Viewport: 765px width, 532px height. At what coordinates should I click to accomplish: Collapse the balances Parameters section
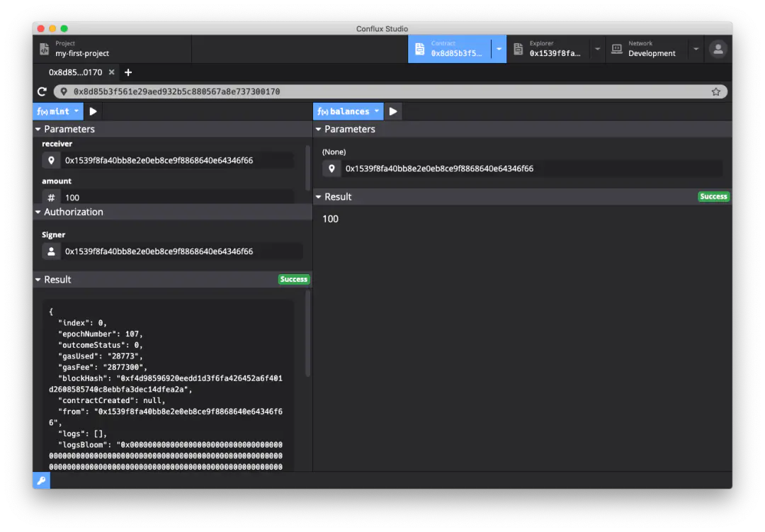pos(523,129)
